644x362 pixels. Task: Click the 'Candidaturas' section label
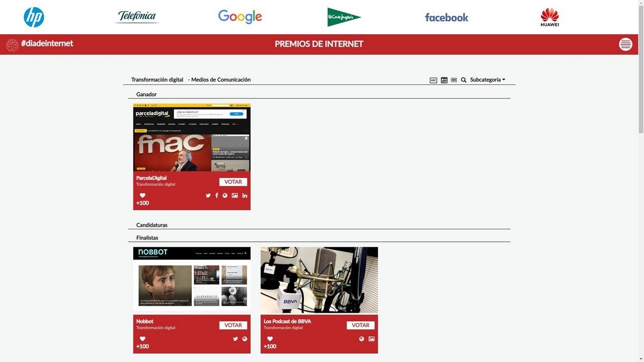(x=152, y=225)
